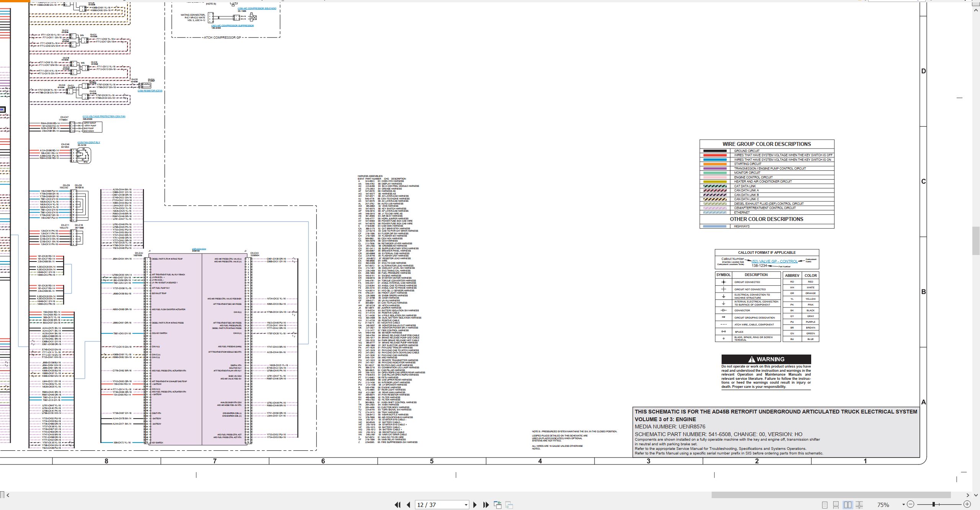This screenshot has height=510, width=980.
Task: Enable continuous scrolling page view
Action: pos(836,505)
